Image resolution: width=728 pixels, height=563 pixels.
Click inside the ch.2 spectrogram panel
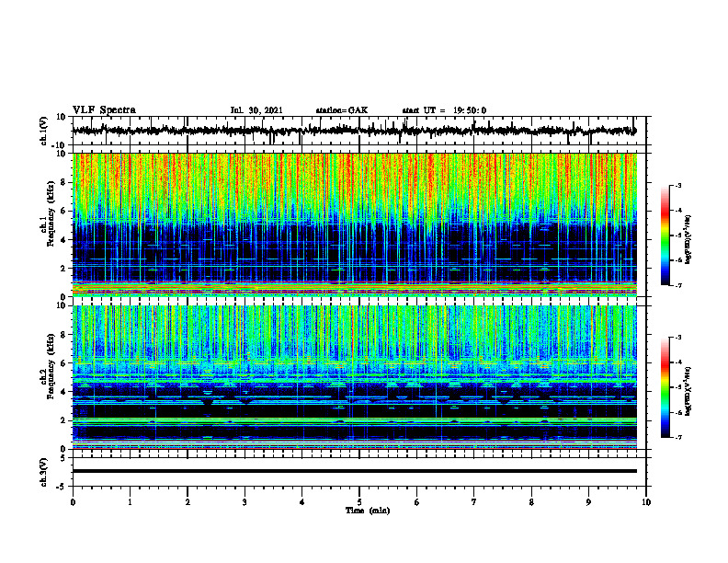point(354,377)
